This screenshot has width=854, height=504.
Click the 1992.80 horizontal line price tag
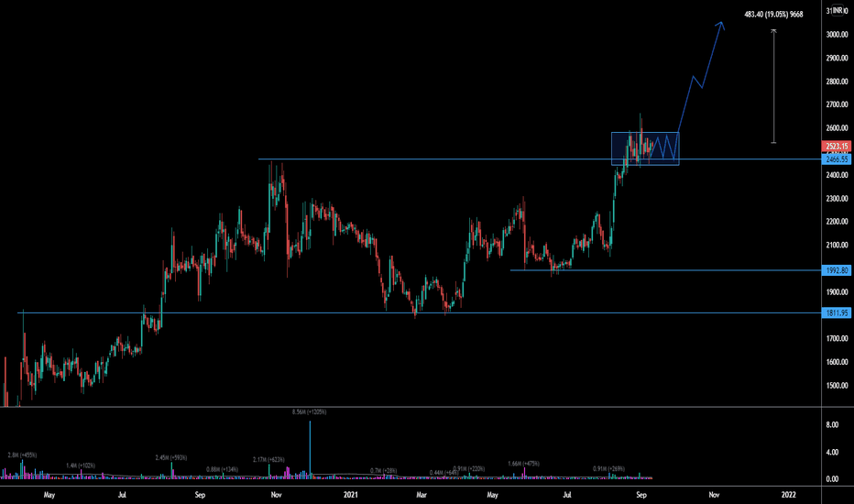pyautogui.click(x=836, y=270)
